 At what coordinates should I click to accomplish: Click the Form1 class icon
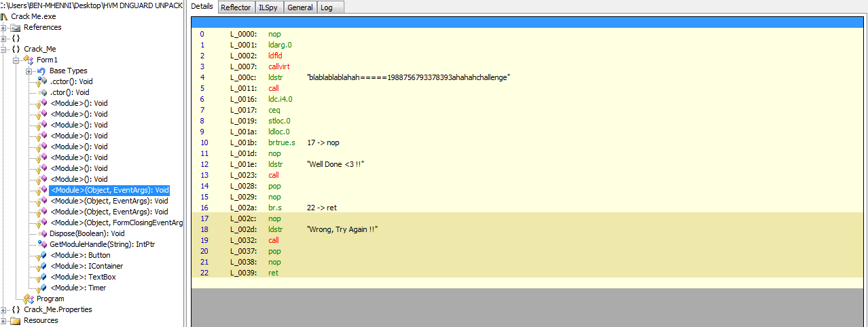pos(29,60)
